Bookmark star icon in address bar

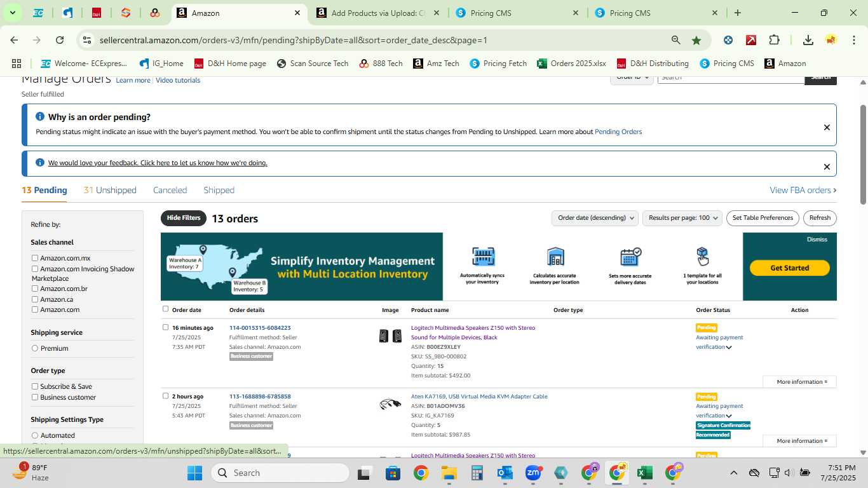pos(696,40)
